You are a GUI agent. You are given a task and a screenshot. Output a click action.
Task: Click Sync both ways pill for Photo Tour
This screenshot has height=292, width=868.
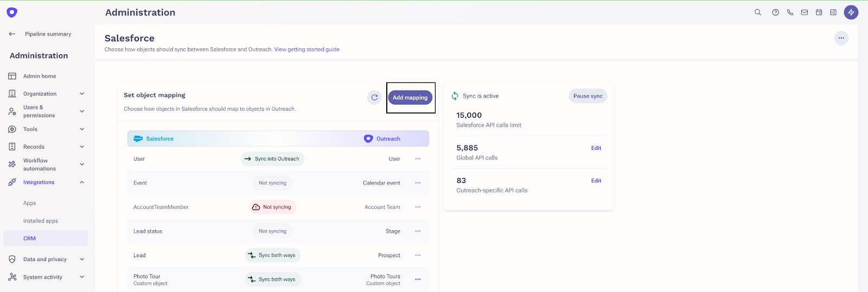coord(272,280)
